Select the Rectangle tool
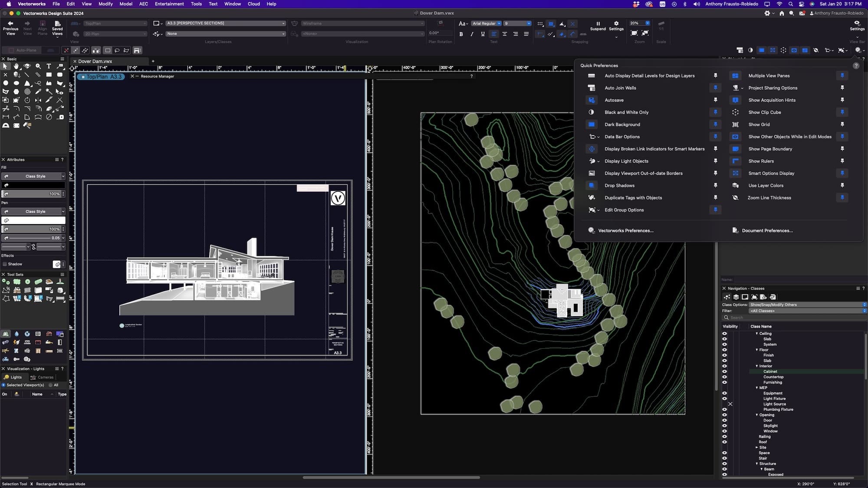Viewport: 868px width, 488px height. point(49,75)
